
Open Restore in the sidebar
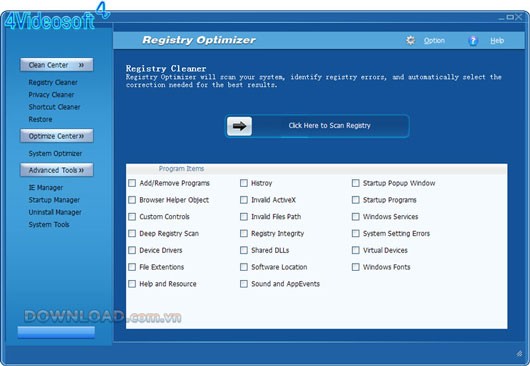coord(40,119)
